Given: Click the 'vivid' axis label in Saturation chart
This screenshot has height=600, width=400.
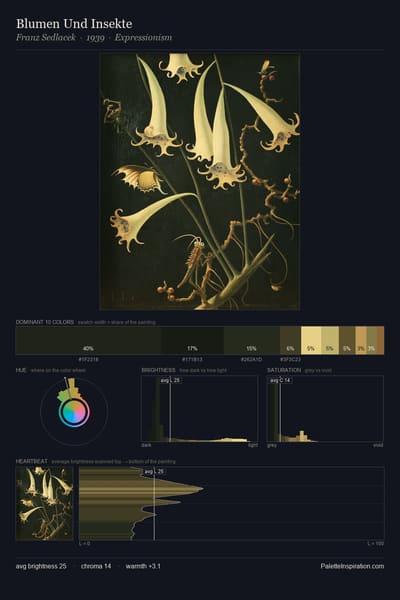Looking at the screenshot, I should (x=378, y=445).
